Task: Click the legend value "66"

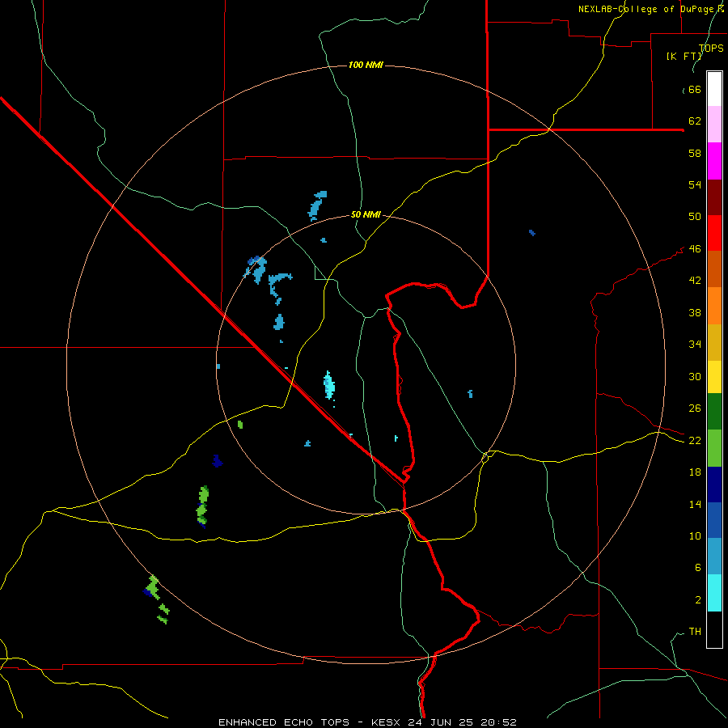Action: point(695,90)
